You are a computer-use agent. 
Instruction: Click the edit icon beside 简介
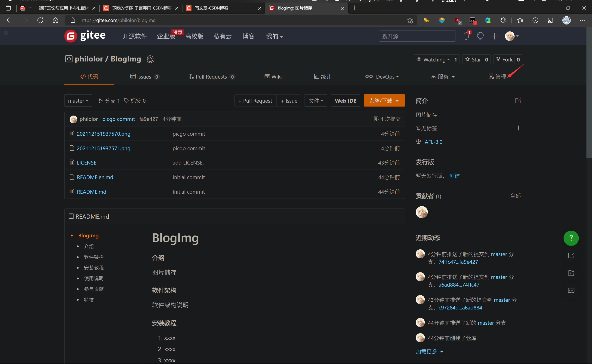tap(518, 101)
